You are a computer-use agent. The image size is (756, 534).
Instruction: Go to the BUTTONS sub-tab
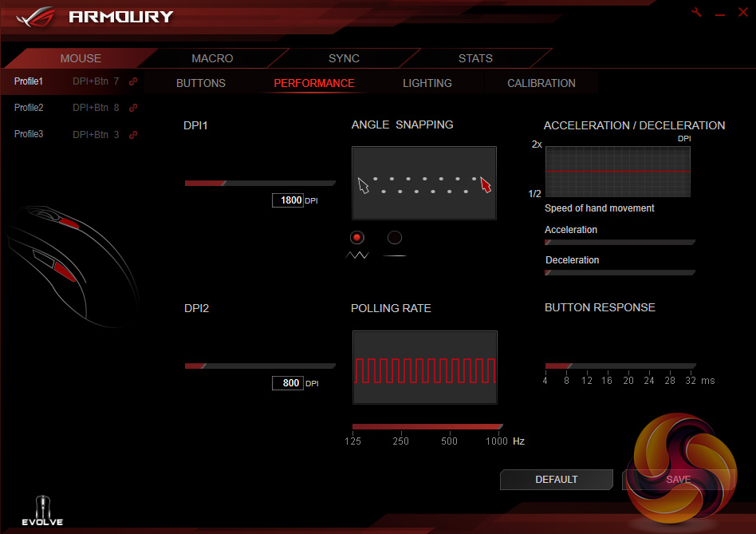coord(201,83)
